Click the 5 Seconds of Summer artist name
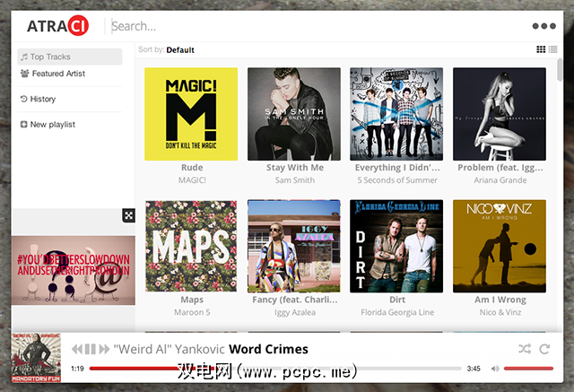Screen dimensions: 574x392 point(397,180)
